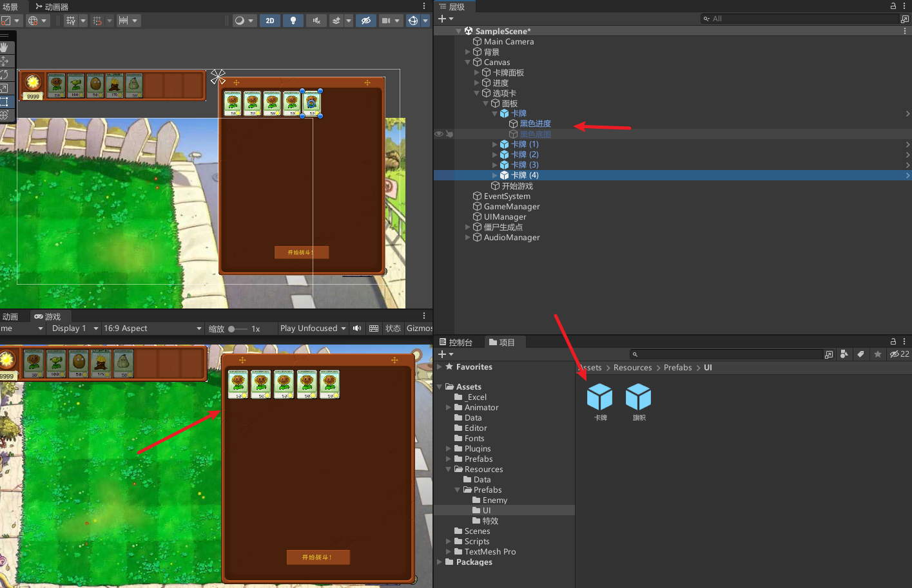Toggle mute audio in game view
The width and height of the screenshot is (912, 588).
357,328
